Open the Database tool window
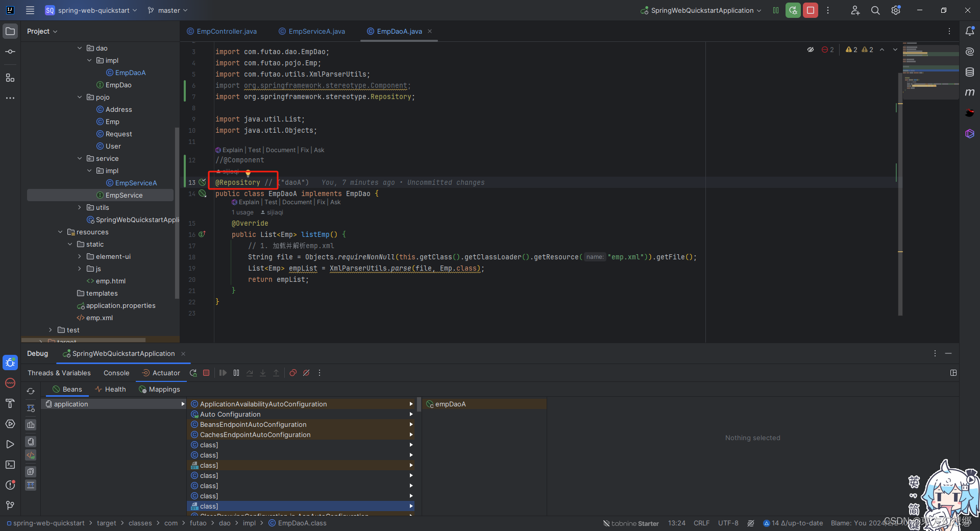The height and width of the screenshot is (531, 980). 970,72
